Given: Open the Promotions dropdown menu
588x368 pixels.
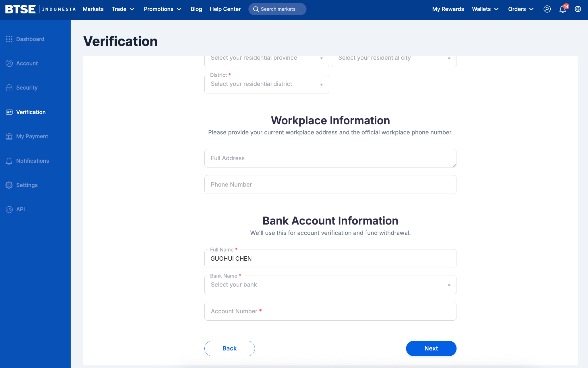Looking at the screenshot, I should click(x=163, y=9).
